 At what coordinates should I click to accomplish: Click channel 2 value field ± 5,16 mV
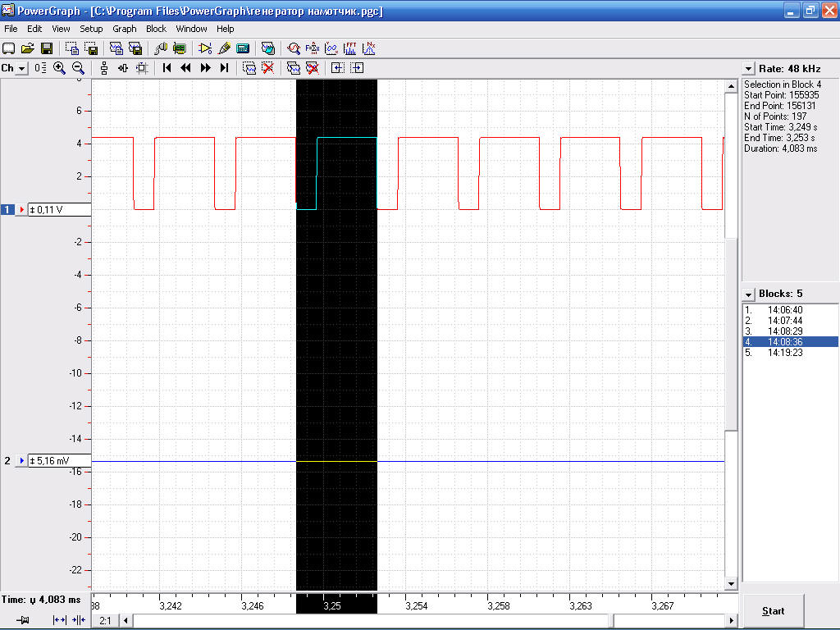click(59, 461)
